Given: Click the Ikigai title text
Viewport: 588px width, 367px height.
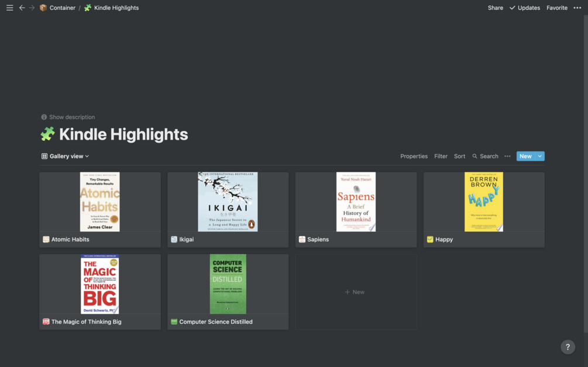Looking at the screenshot, I should (x=187, y=239).
